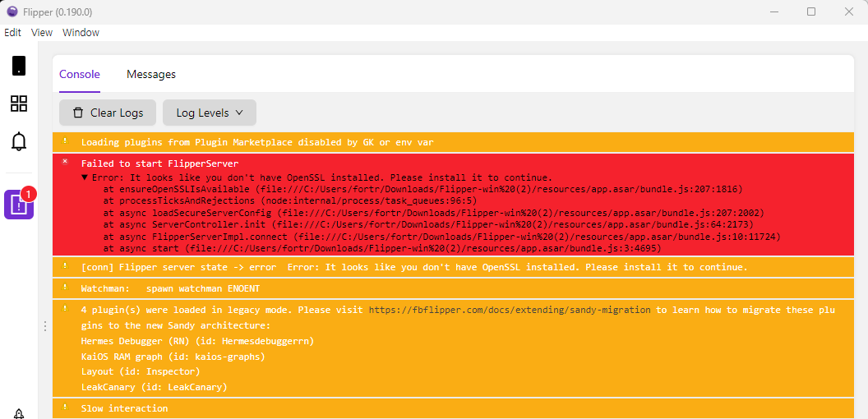Click warning icon beside Slow interaction row

pyautogui.click(x=65, y=407)
